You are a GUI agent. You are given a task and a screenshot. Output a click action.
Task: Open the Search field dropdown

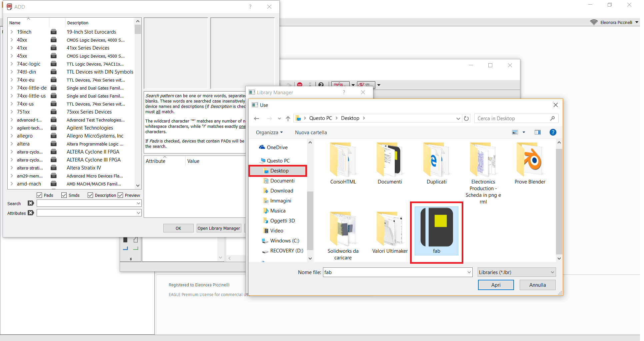[x=138, y=203]
